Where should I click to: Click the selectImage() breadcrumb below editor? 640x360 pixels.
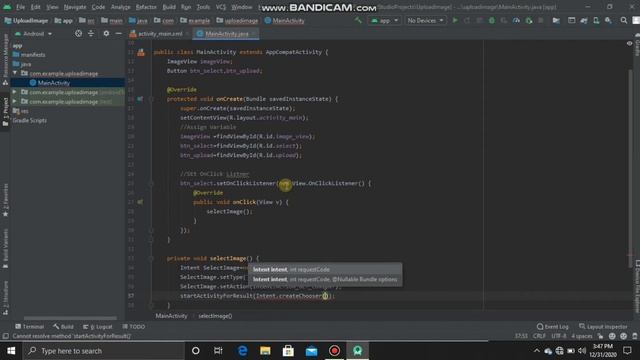click(x=215, y=316)
